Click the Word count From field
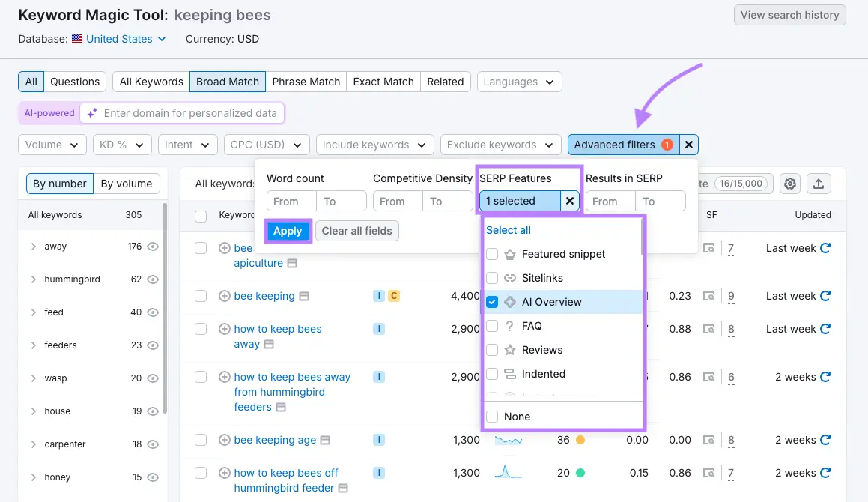 click(291, 201)
